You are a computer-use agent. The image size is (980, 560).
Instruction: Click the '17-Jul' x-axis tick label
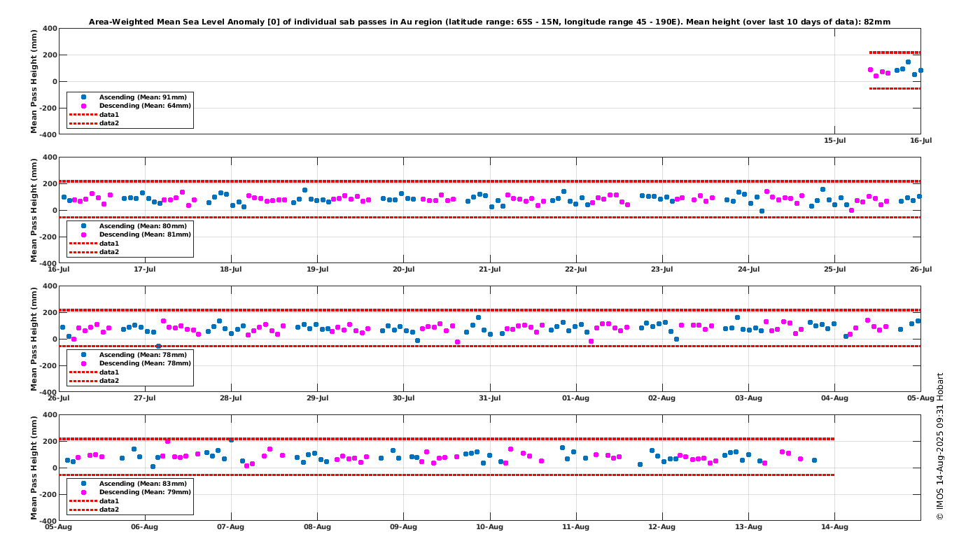(145, 269)
